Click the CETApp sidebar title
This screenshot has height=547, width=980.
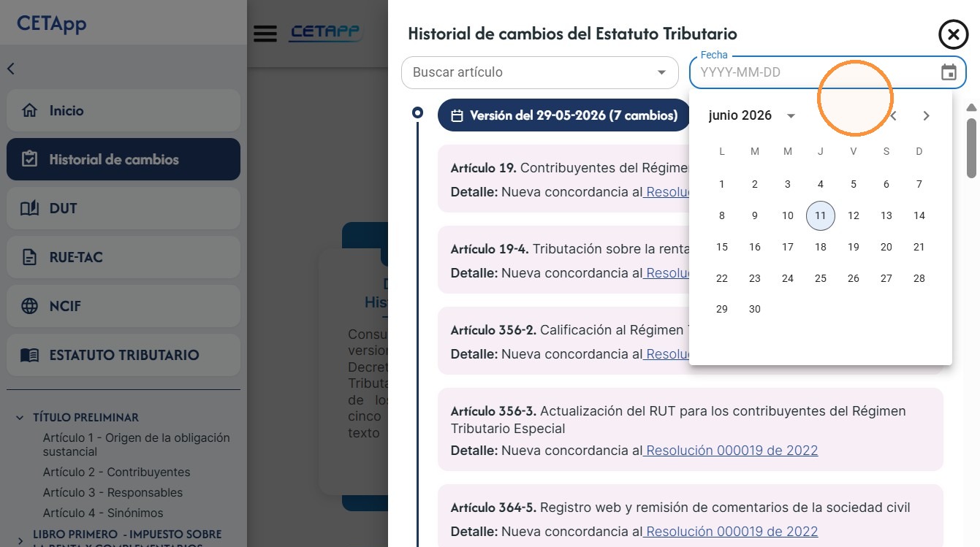tap(52, 23)
